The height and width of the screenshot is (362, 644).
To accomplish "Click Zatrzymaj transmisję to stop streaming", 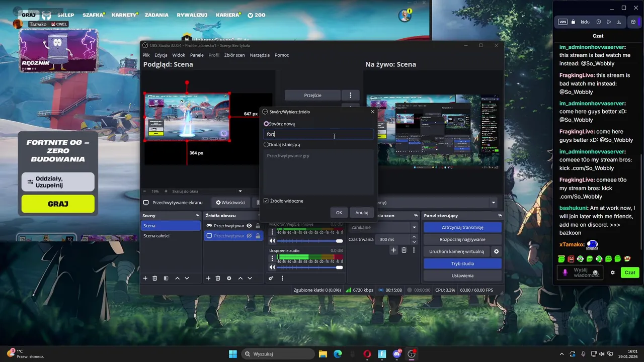I will tap(462, 227).
